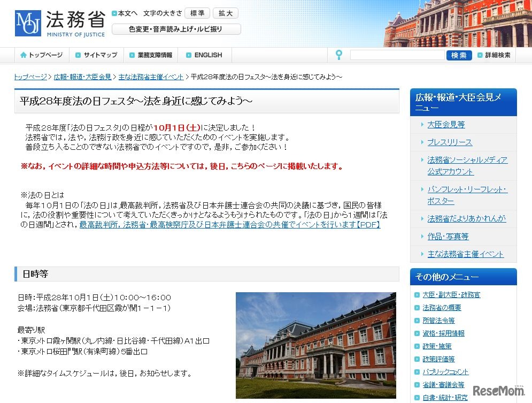Click the arrow icon before 詳細検索
This screenshot has width=532, height=403.
click(x=481, y=55)
